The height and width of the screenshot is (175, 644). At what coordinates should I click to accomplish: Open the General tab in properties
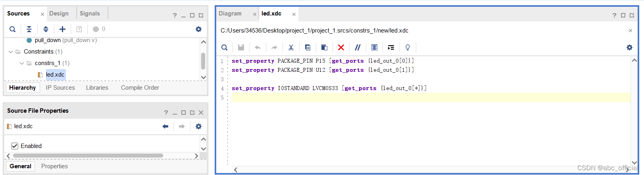pos(21,166)
